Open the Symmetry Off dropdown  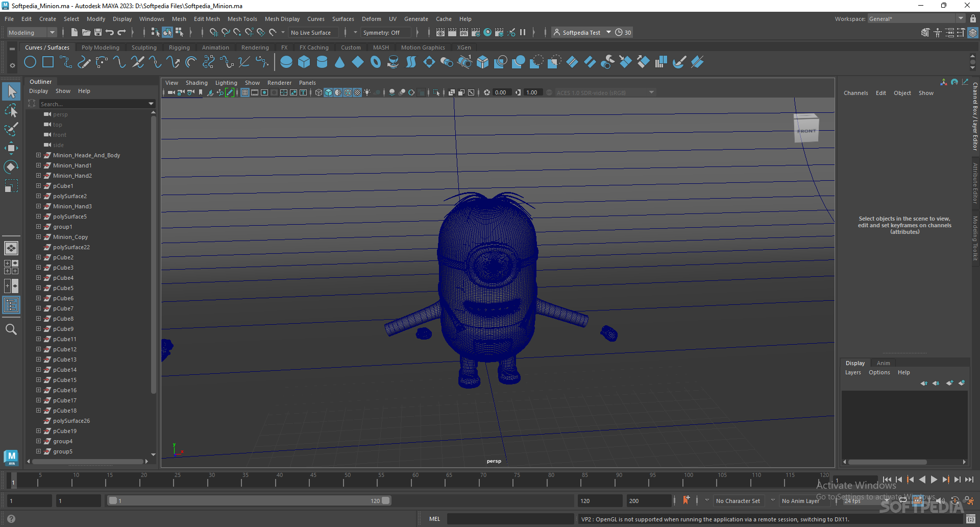(386, 32)
